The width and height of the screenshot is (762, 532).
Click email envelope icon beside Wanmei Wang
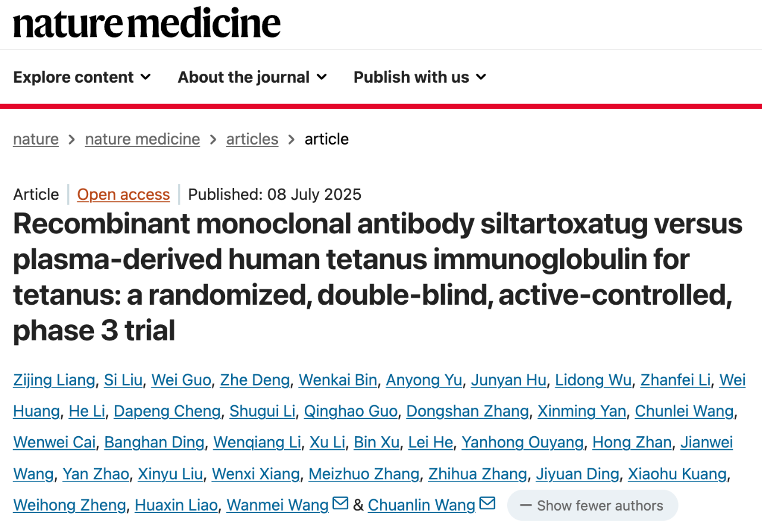[341, 504]
